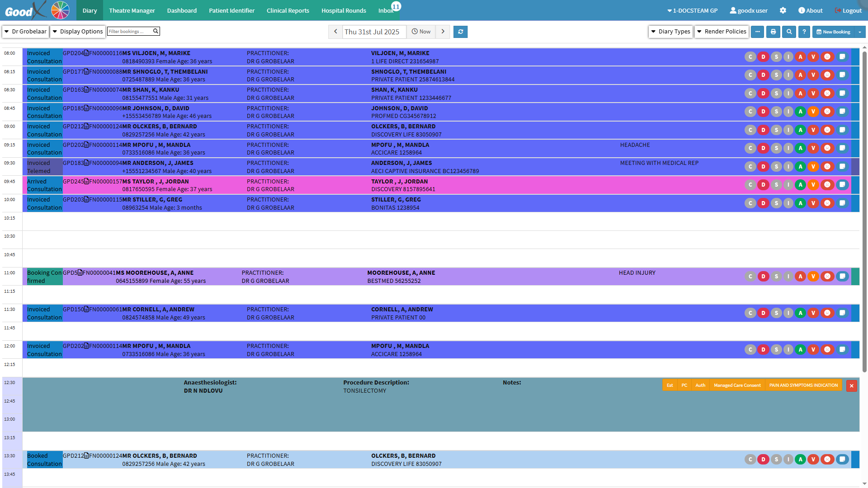868x488 pixels.
Task: Click the D status icon on Viljoen's booking
Action: [x=763, y=57]
